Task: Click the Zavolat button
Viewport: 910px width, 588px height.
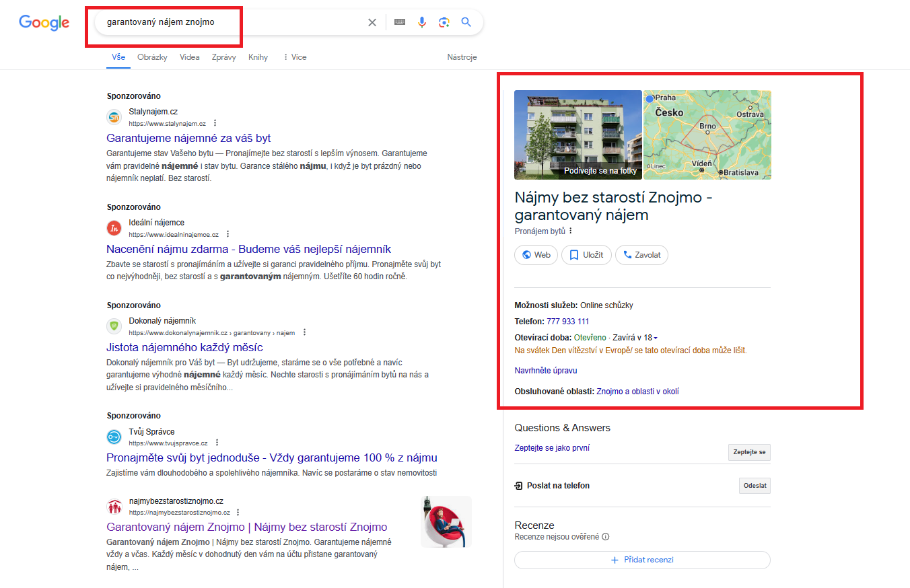Action: coord(641,255)
